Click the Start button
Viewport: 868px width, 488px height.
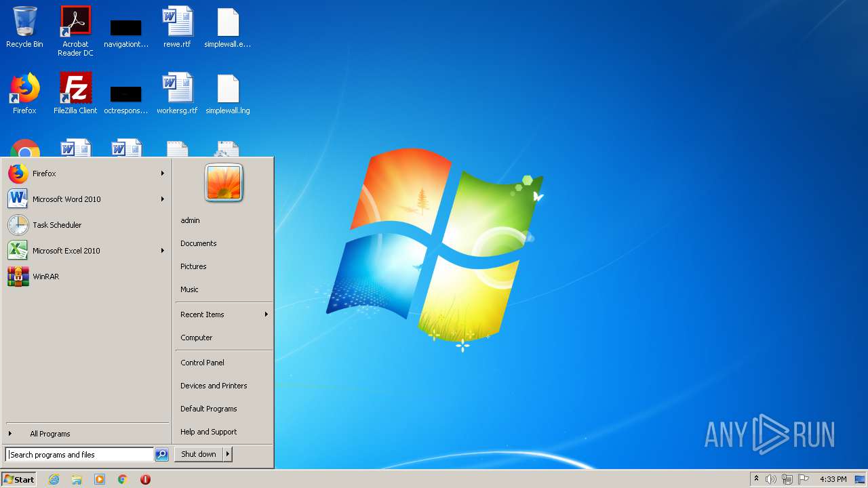(x=19, y=479)
